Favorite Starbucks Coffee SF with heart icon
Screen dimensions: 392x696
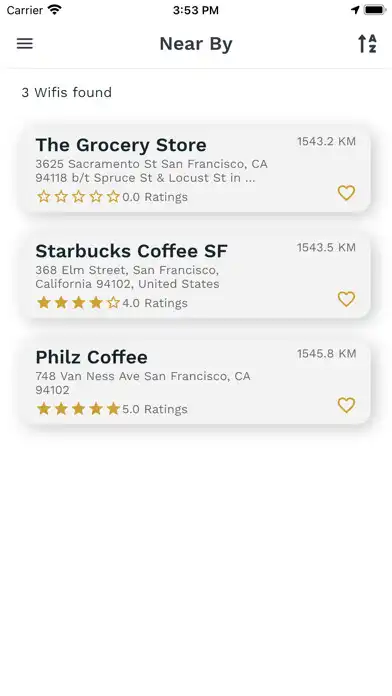coord(346,299)
